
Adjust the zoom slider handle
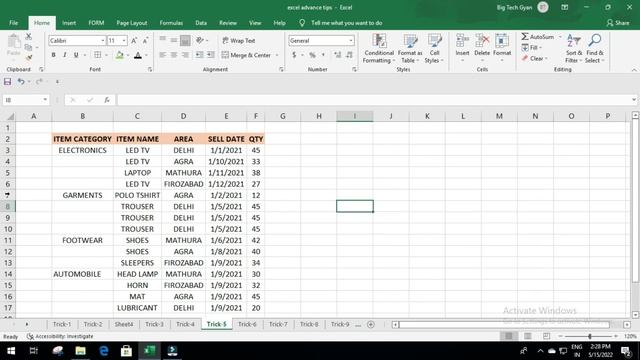point(590,336)
